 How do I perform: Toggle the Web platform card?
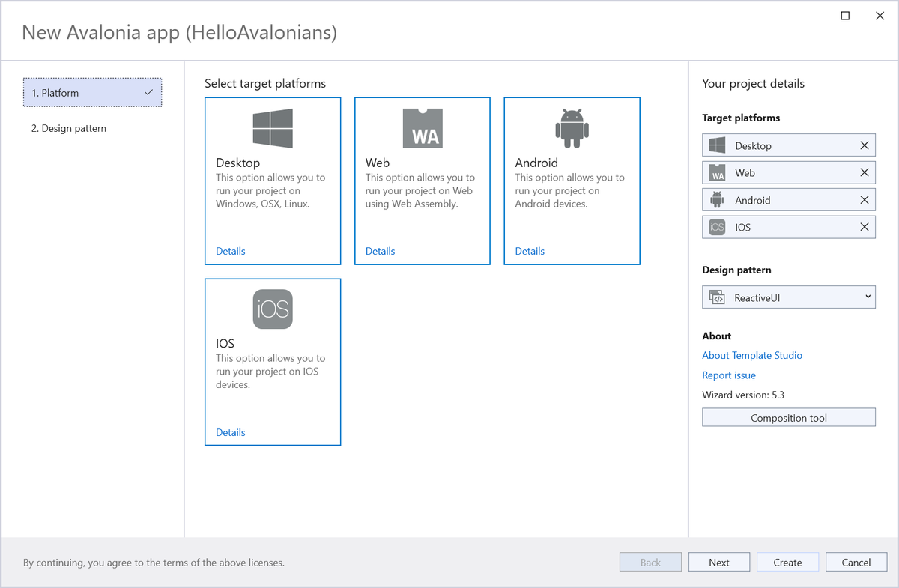pyautogui.click(x=423, y=181)
